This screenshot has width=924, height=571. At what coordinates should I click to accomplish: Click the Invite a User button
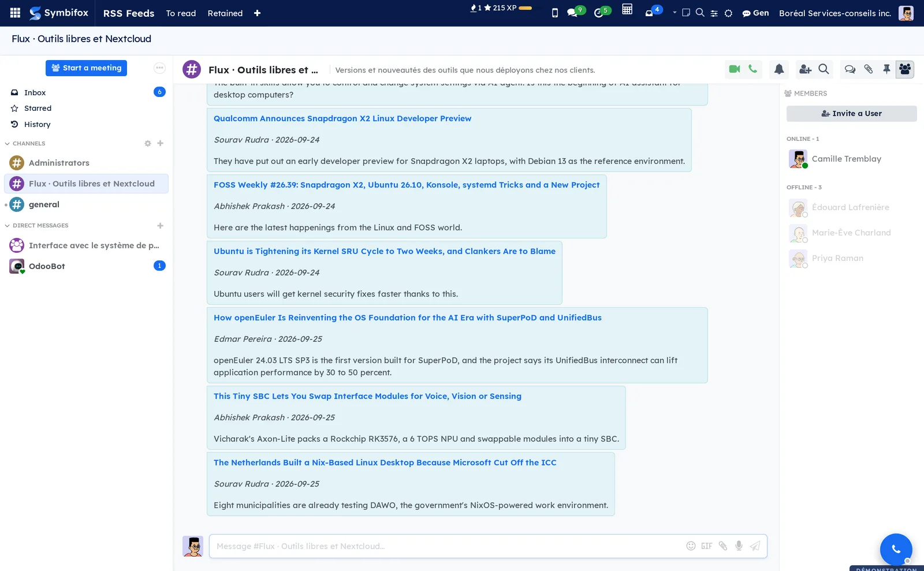tap(851, 114)
